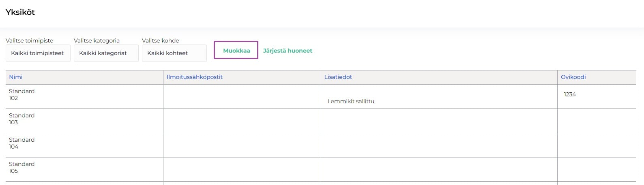Click the Ovikoodi column header
The height and width of the screenshot is (185, 644).
[x=573, y=77]
